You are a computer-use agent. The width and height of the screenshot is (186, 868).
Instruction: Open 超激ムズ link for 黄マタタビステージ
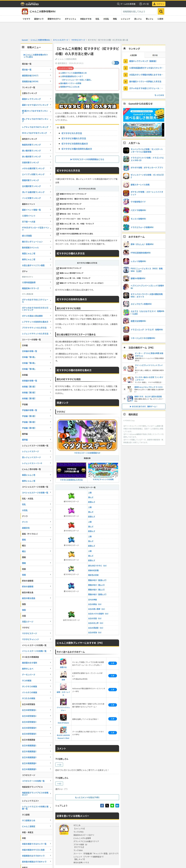point(92,560)
